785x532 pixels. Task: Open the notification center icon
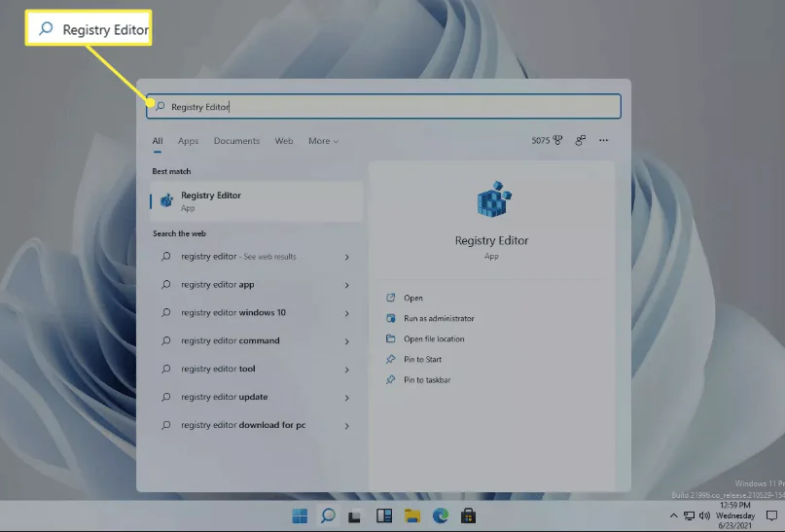(x=771, y=515)
